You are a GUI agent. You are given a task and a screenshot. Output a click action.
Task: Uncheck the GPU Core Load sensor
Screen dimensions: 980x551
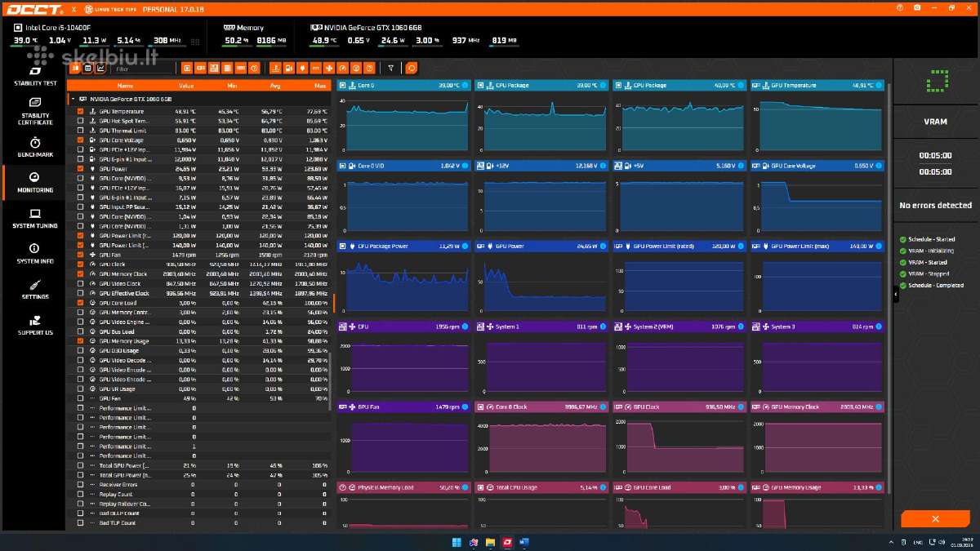[80, 302]
